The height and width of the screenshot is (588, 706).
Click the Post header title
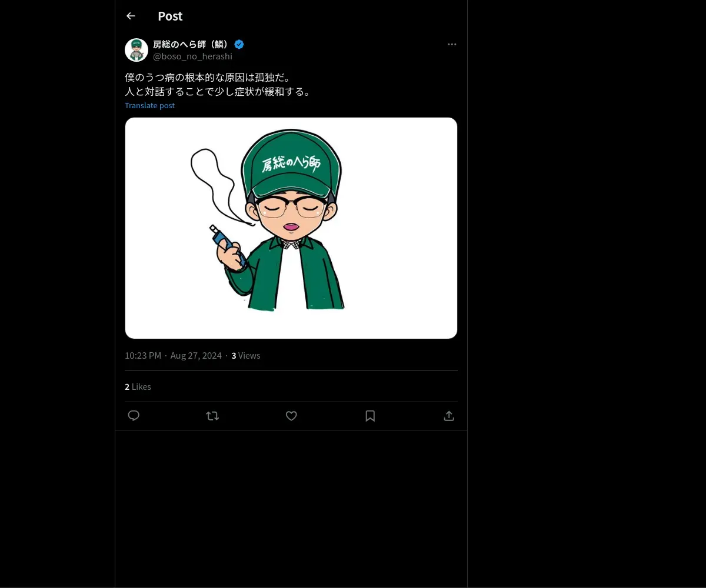170,16
